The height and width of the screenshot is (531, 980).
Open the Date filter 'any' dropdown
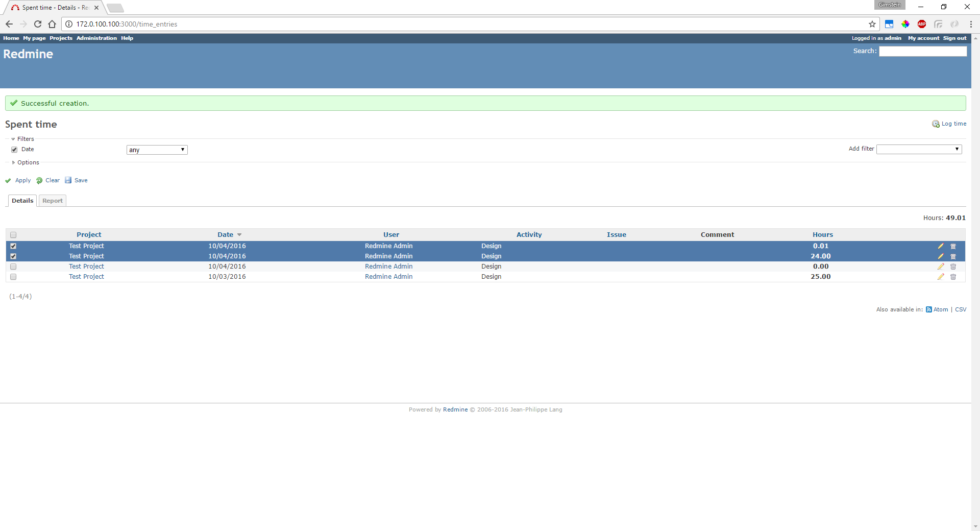[x=157, y=150]
